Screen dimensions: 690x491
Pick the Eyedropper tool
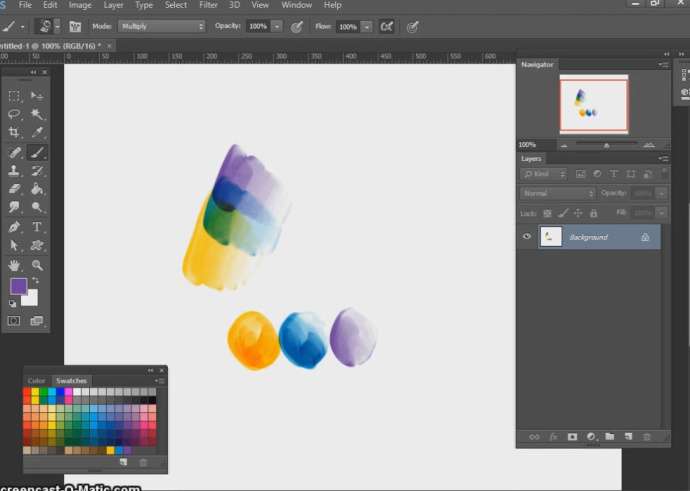click(37, 133)
